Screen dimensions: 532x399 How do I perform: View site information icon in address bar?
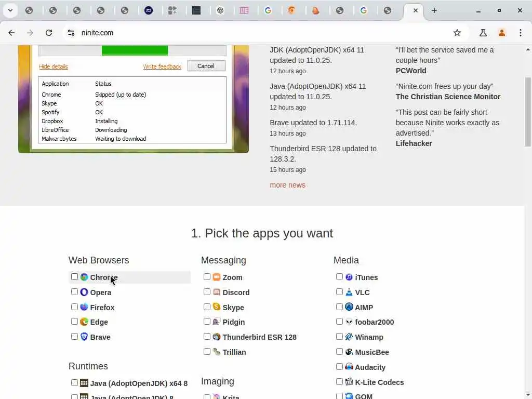71,33
